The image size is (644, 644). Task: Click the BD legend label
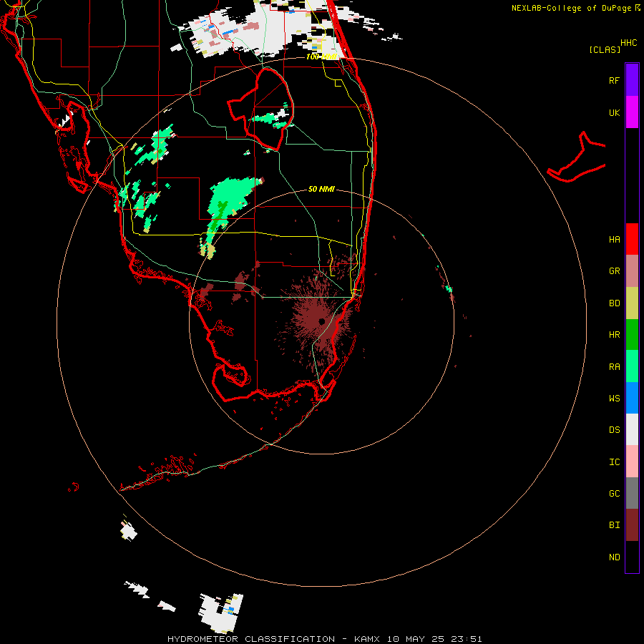(614, 303)
